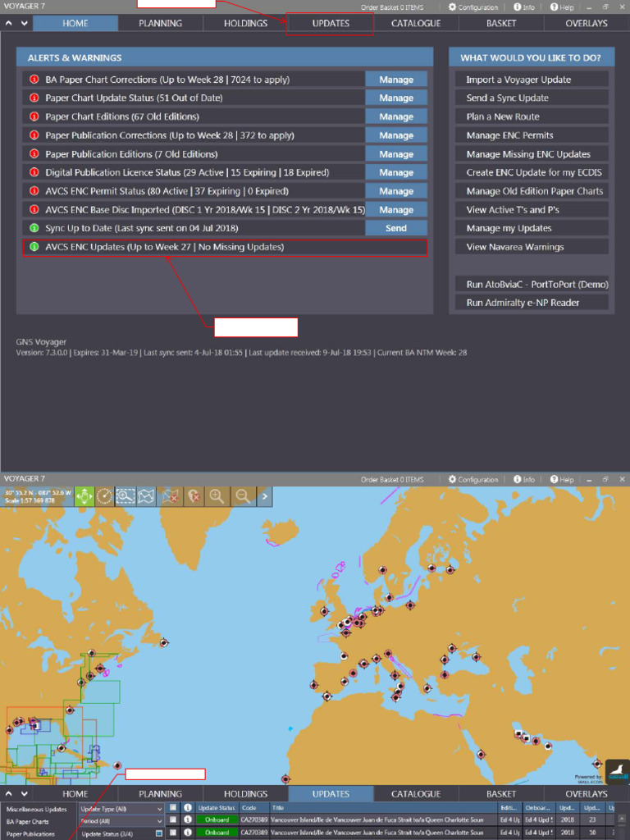Expand the map toolbar with the arrow

click(x=265, y=496)
